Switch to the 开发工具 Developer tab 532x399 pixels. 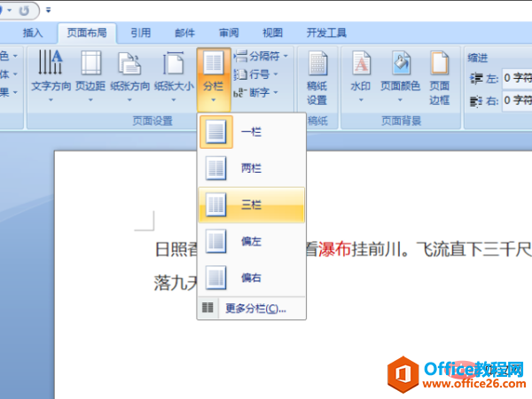[326, 33]
